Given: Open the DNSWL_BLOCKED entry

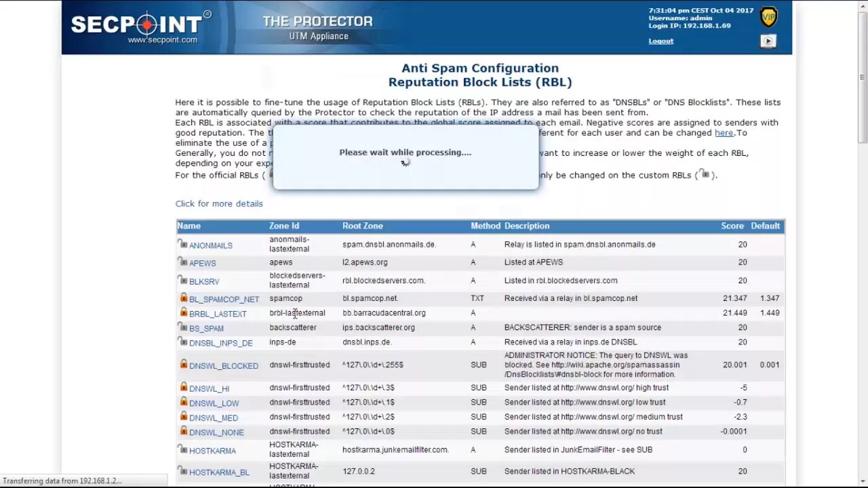Looking at the screenshot, I should tap(224, 366).
